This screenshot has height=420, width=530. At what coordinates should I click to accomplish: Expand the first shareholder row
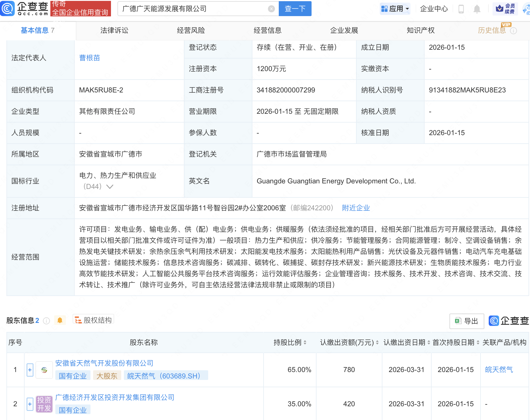[x=30, y=370]
